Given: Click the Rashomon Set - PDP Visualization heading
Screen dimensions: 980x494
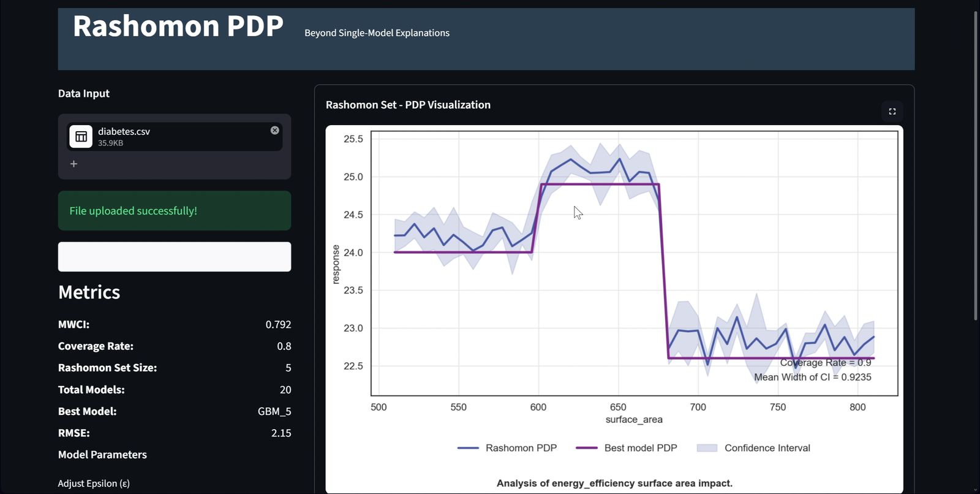Looking at the screenshot, I should click(408, 105).
